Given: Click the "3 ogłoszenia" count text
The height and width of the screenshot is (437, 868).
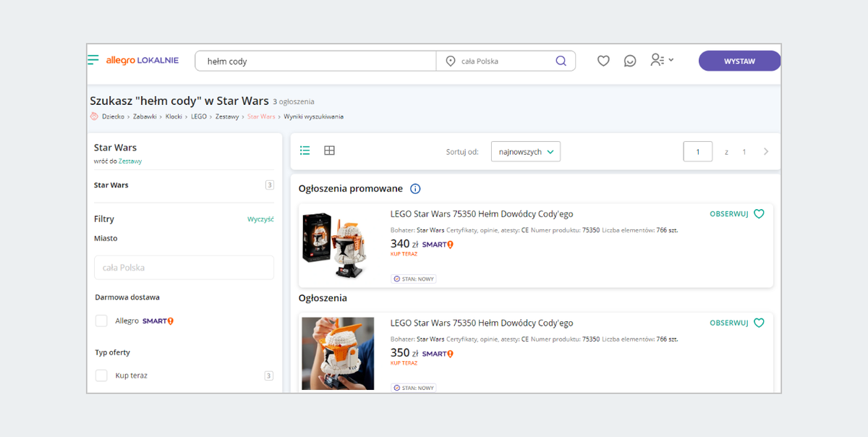Looking at the screenshot, I should 294,102.
